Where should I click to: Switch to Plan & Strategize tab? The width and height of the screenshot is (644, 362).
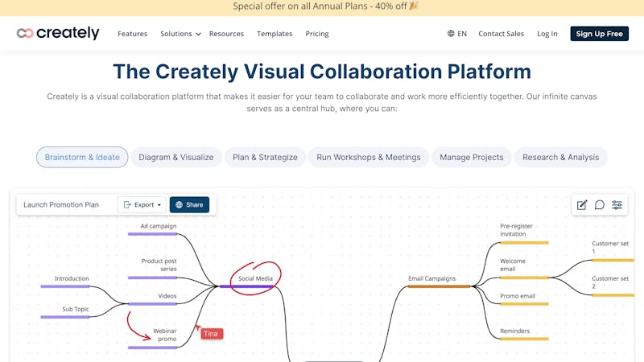coord(265,157)
